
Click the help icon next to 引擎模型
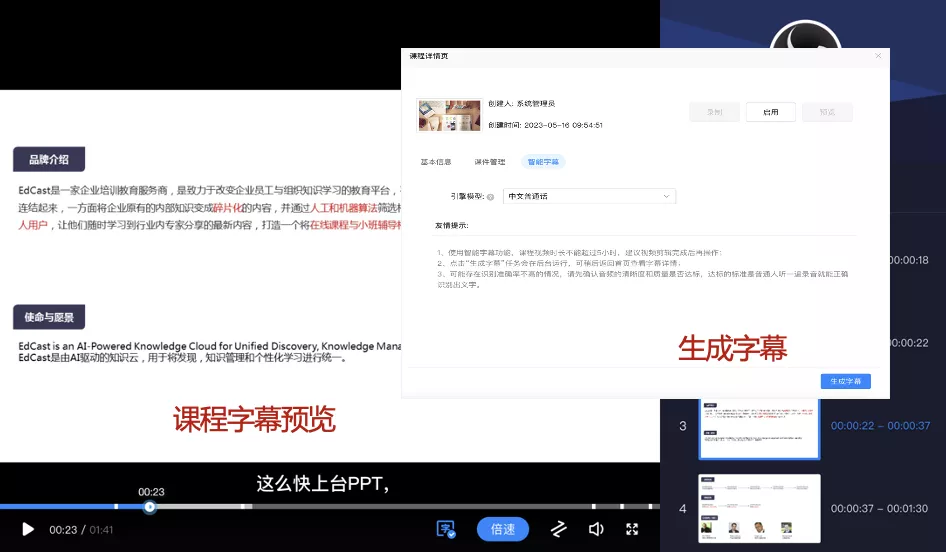pos(490,197)
